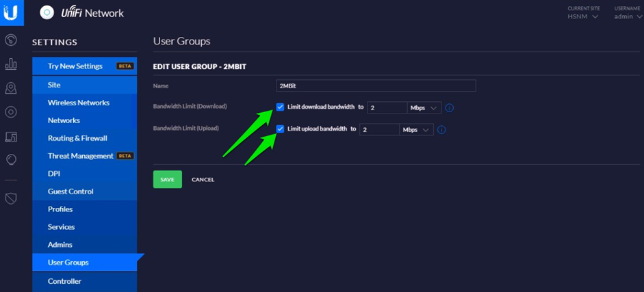Viewport: 644px width, 292px height.
Task: Click the shield icon in left sidebar
Action: tap(11, 198)
